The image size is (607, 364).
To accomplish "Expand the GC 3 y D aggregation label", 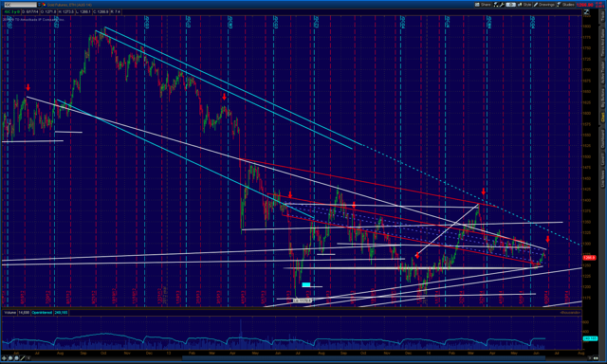I will click(x=11, y=11).
